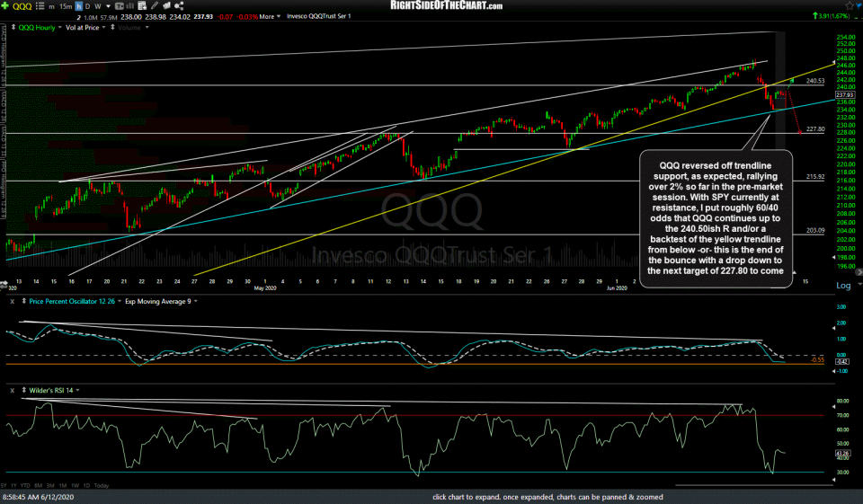
Task: Click the small arrow at price axis right edge
Action: 859,272
